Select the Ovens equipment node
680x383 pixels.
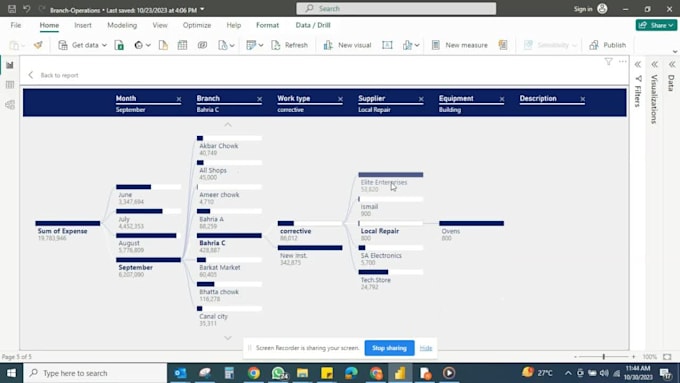pyautogui.click(x=471, y=231)
